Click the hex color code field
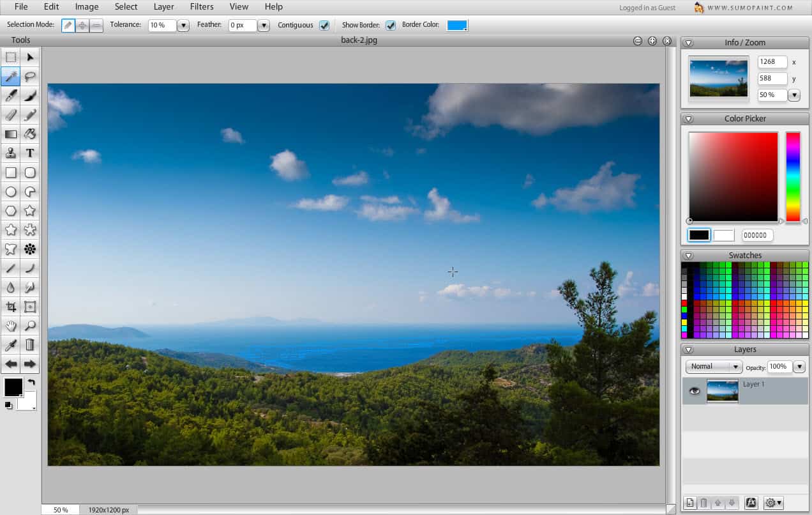812x515 pixels. [757, 235]
